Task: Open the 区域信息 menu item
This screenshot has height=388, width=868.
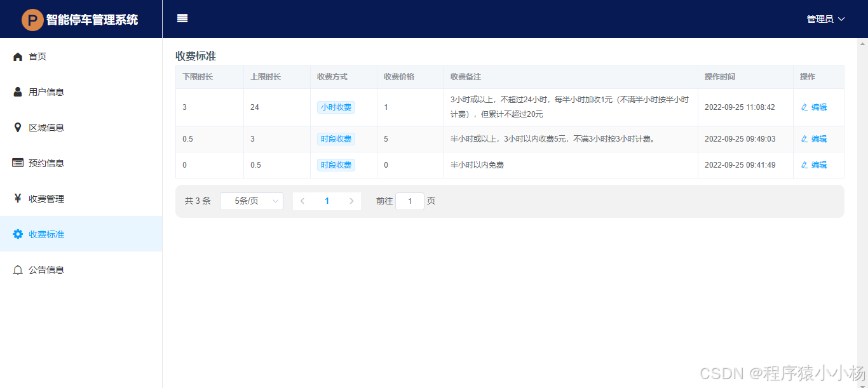Action: point(81,128)
